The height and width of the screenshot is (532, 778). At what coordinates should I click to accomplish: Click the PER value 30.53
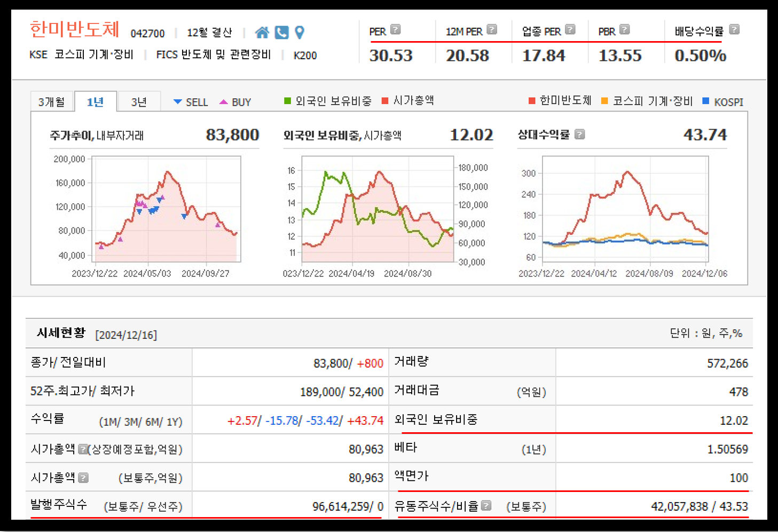[x=391, y=55]
